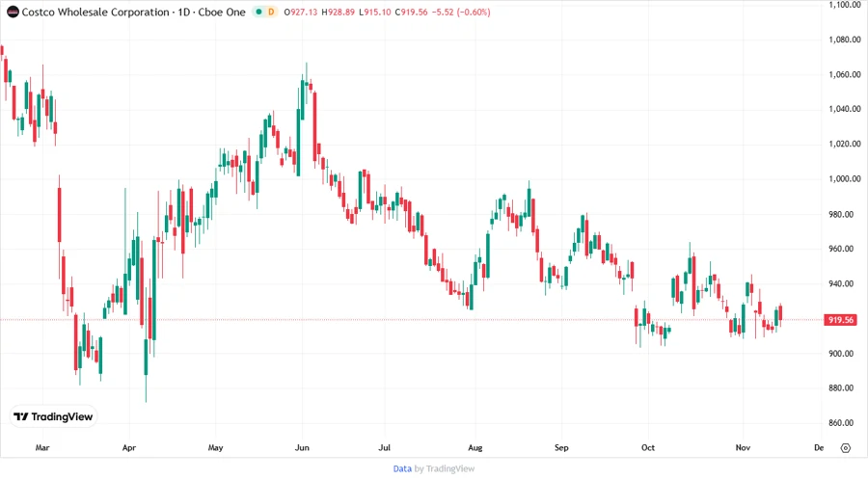Click the 860.00 price axis label
The width and height of the screenshot is (868, 480).
[841, 423]
